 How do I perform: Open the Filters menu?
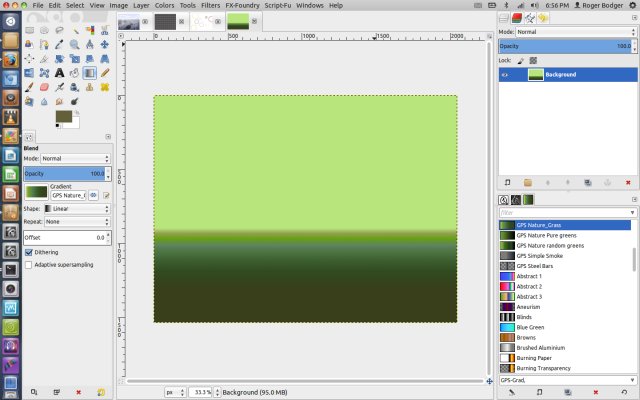coord(210,5)
